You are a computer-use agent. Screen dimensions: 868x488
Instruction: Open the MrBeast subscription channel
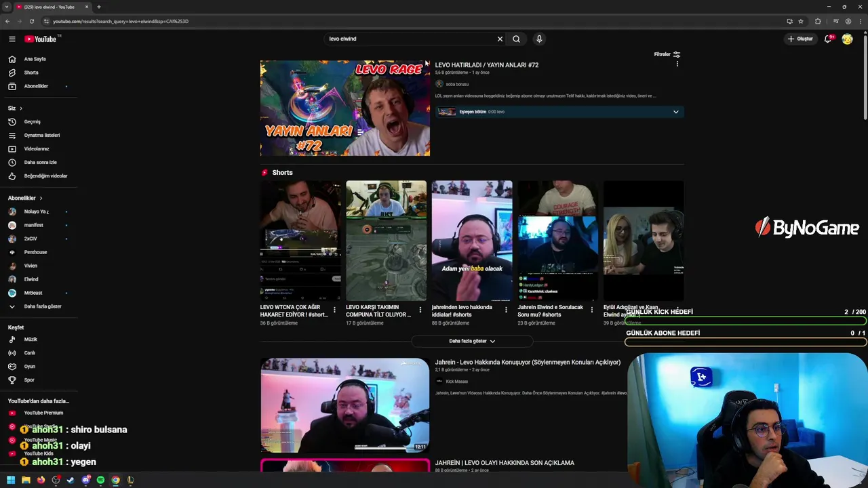coord(33,293)
